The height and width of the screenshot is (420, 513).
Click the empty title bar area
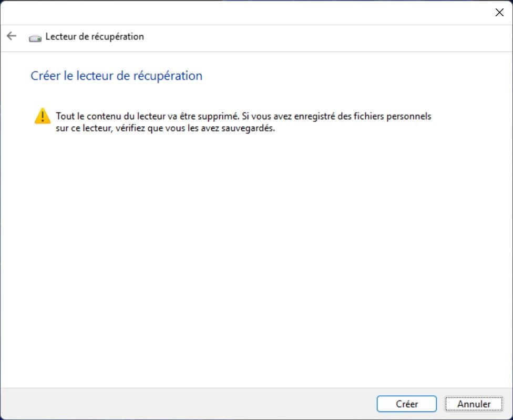coord(237,13)
